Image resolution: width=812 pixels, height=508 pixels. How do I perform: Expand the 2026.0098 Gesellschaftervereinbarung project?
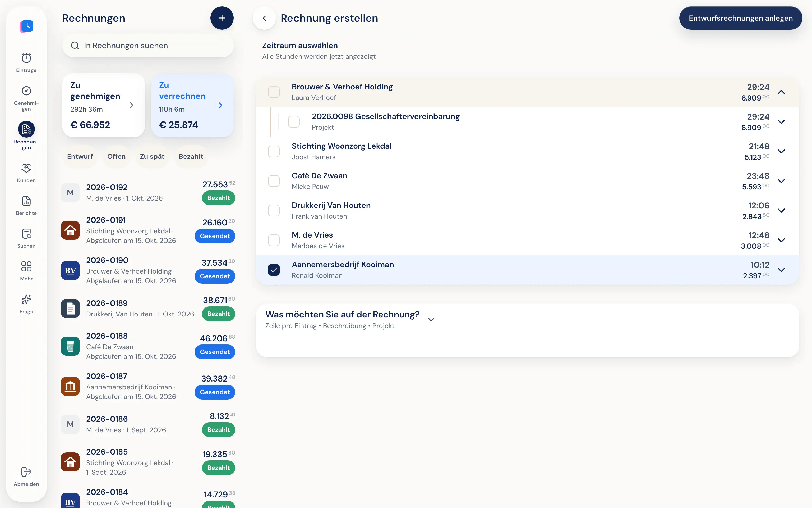[x=781, y=122]
